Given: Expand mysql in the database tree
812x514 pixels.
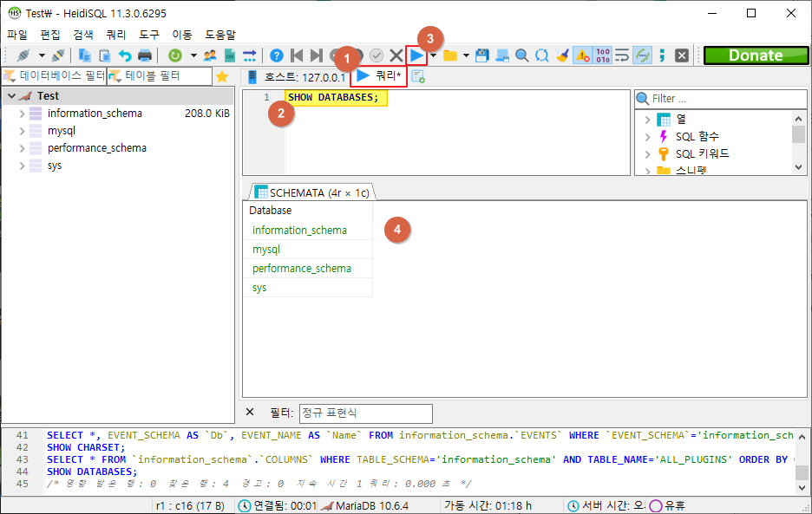Looking at the screenshot, I should click(x=22, y=131).
